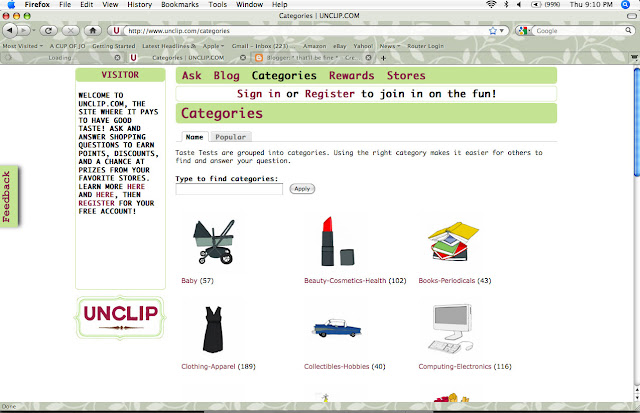Close the Blogger tab

[368, 58]
